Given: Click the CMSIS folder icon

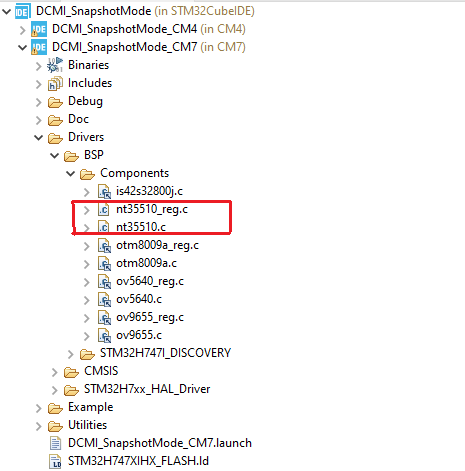Looking at the screenshot, I should (x=71, y=372).
